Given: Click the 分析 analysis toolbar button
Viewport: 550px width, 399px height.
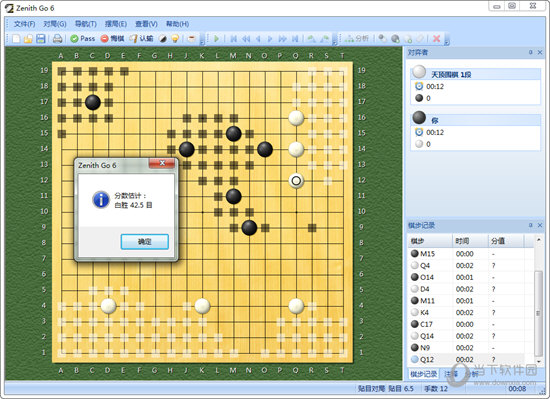Looking at the screenshot, I should [357, 39].
